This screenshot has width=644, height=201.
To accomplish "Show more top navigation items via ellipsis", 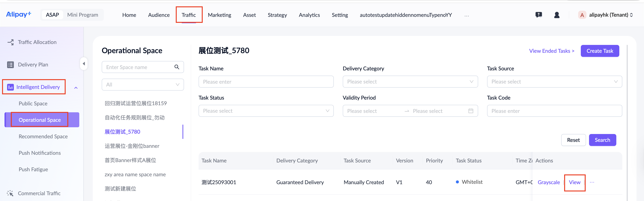I will click(467, 16).
